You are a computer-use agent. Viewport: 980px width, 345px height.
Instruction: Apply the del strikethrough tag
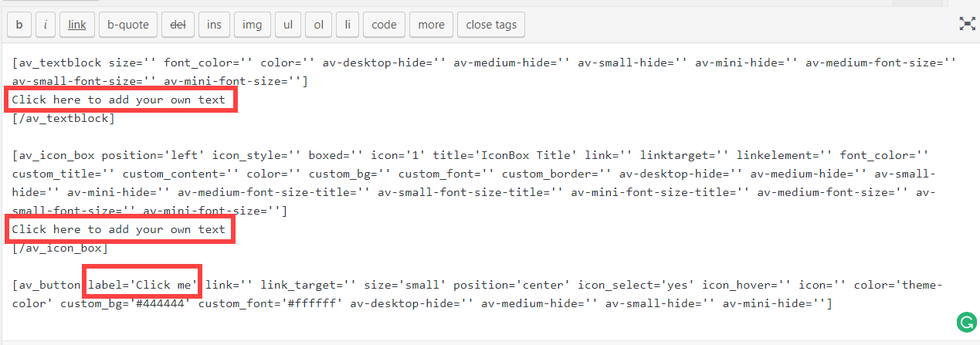178,25
